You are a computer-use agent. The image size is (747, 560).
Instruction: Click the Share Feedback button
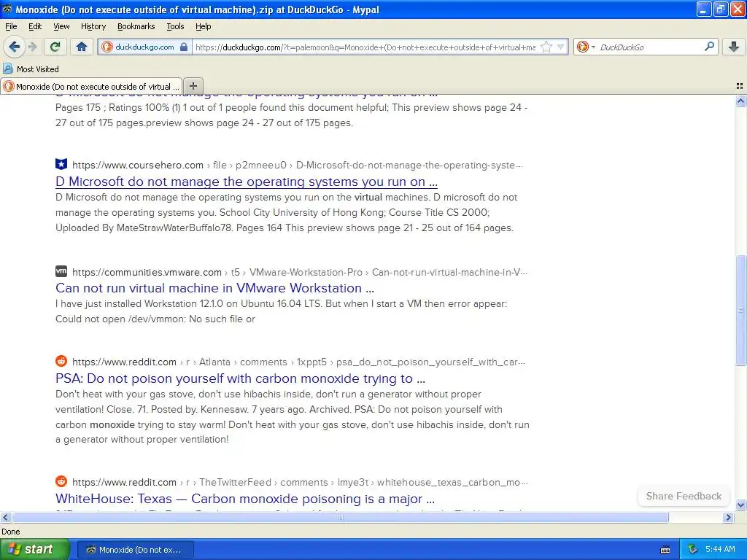[684, 496]
